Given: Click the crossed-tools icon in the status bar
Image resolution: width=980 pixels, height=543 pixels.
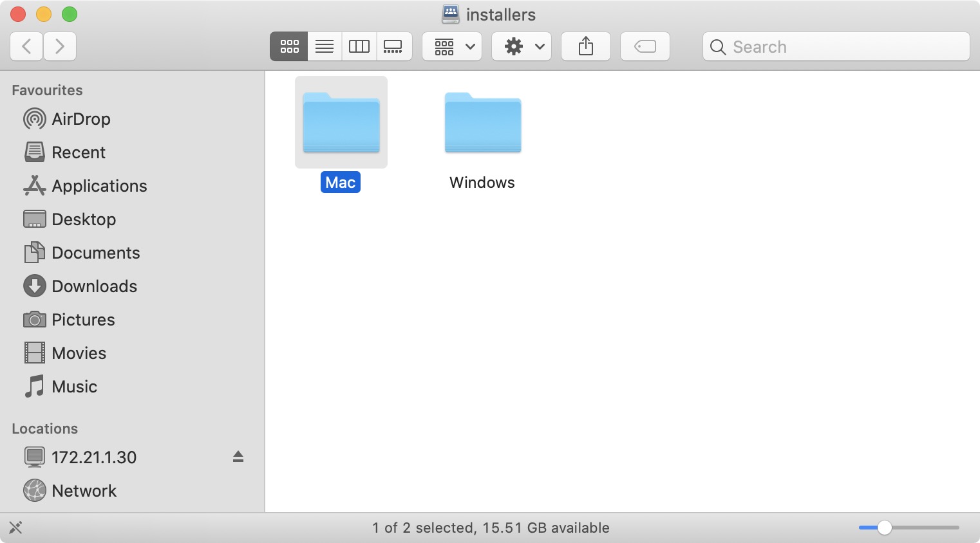Looking at the screenshot, I should click(x=16, y=528).
